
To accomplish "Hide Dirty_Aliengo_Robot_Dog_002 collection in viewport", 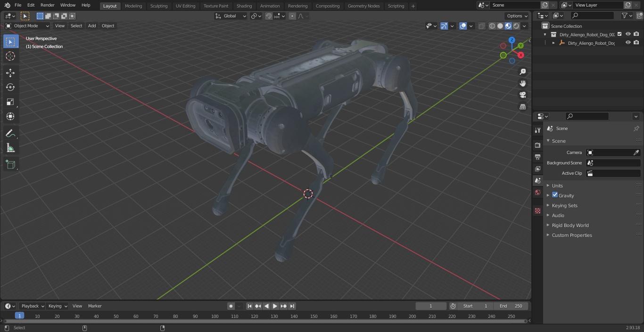I will click(628, 34).
